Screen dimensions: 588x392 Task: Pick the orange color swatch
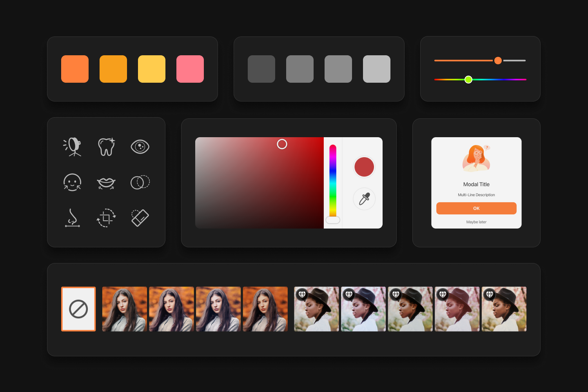pyautogui.click(x=75, y=69)
